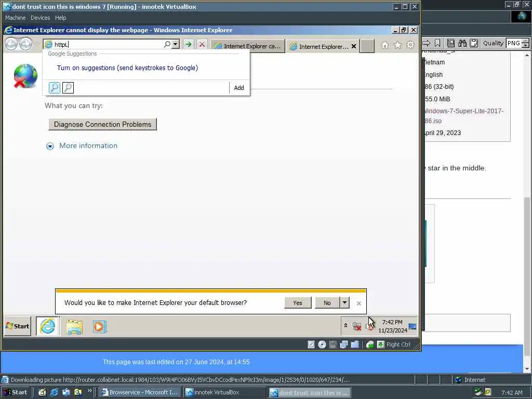
Task: Dismiss the default browser notification bar
Action: click(358, 303)
